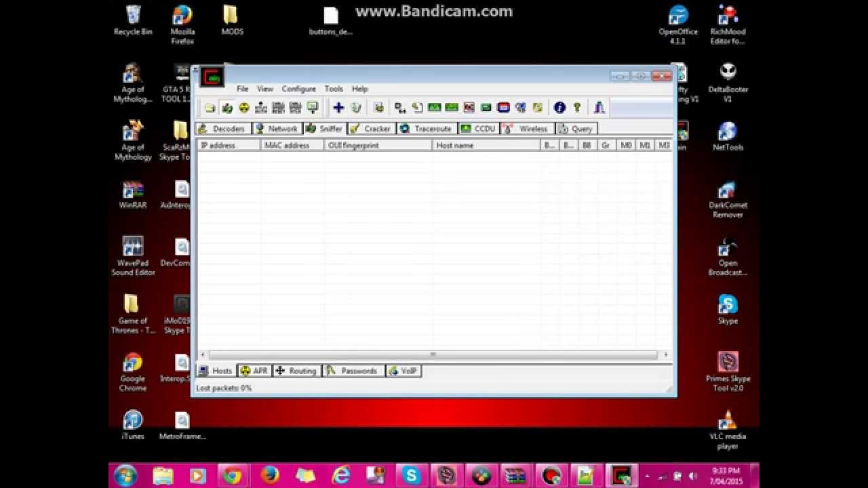This screenshot has height=488, width=868.
Task: Select the WinRAR desktop icon
Action: [x=133, y=194]
